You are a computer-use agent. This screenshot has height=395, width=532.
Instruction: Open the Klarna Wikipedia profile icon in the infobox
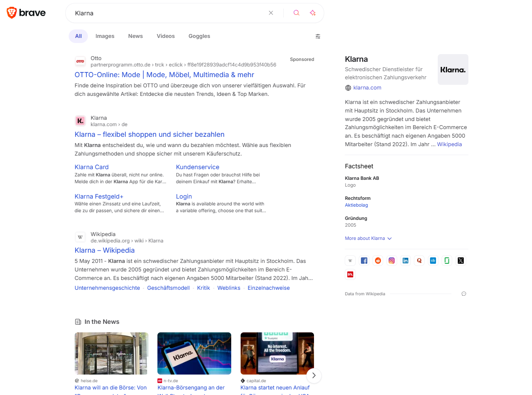point(350,261)
